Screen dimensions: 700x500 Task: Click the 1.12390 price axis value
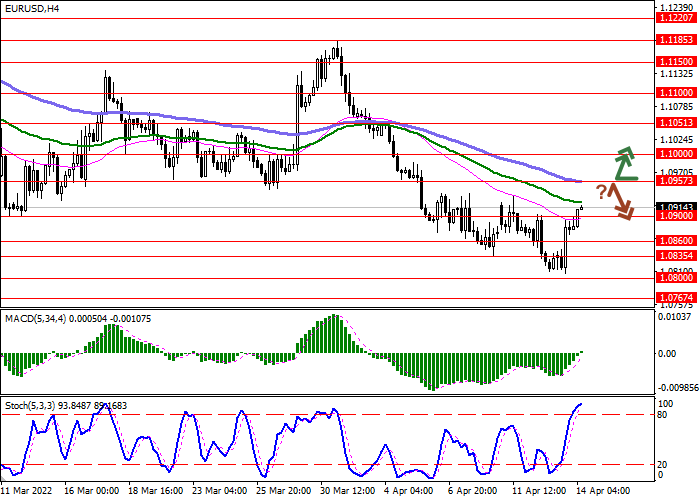tap(678, 8)
